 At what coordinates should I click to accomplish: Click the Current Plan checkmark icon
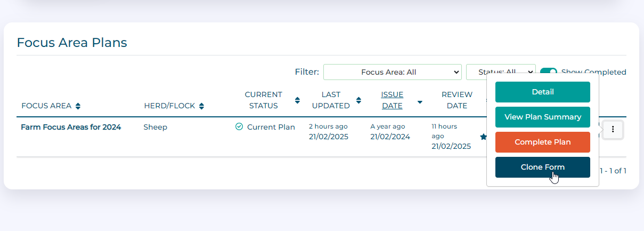pos(239,127)
